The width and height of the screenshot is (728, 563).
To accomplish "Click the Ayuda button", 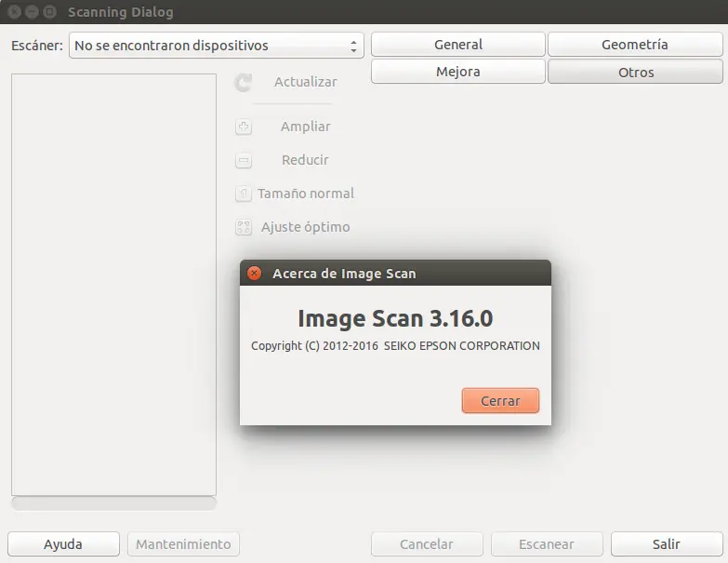I will click(63, 544).
